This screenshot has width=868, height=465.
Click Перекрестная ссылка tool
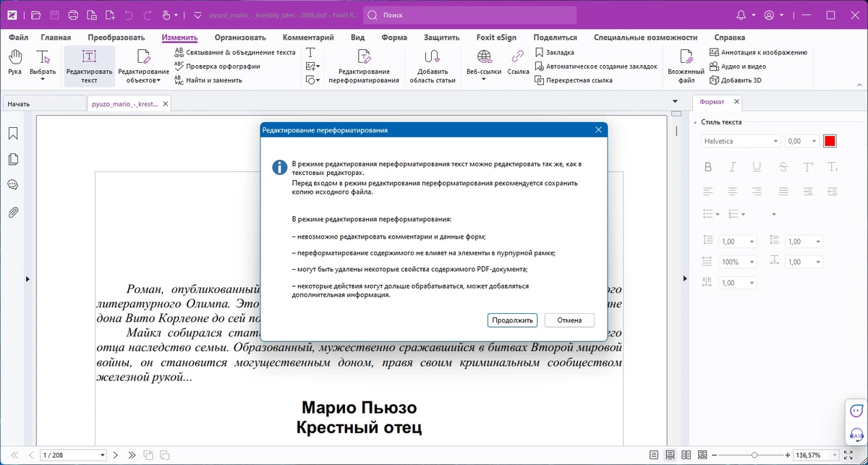(x=574, y=80)
